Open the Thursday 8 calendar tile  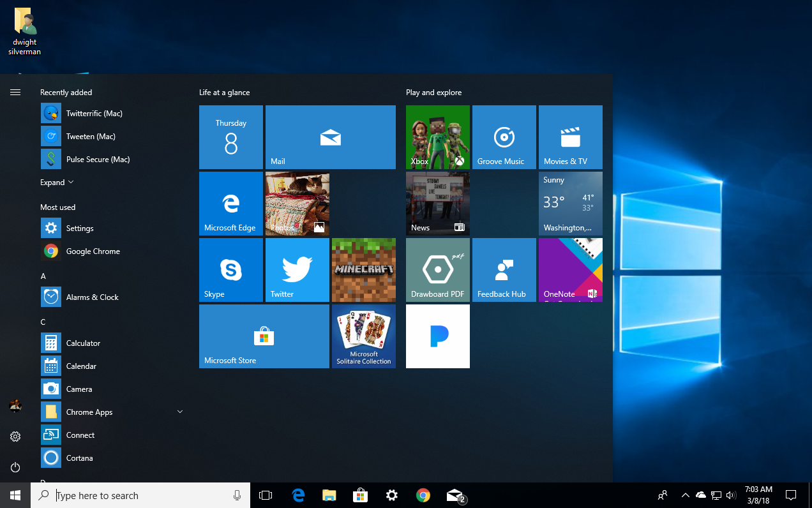pyautogui.click(x=231, y=137)
